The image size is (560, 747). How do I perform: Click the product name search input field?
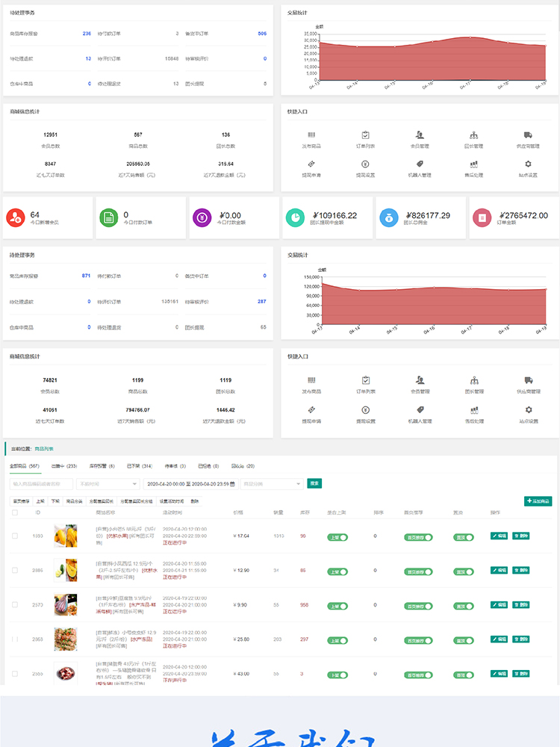point(41,484)
